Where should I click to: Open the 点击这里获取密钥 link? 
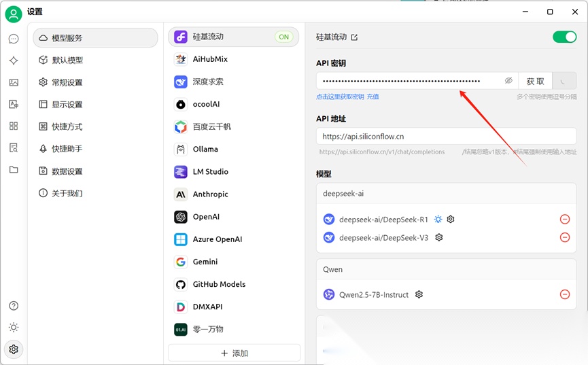coord(340,97)
